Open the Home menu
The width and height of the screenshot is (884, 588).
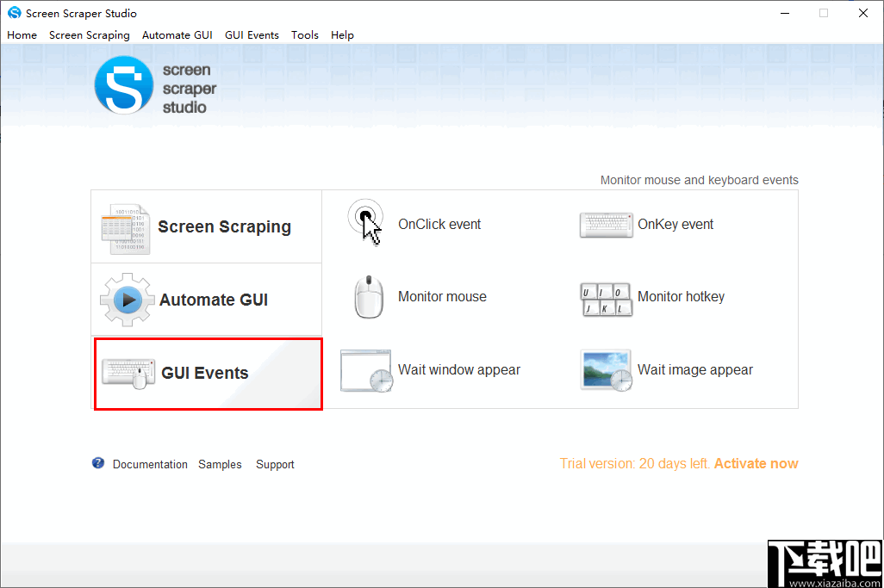[22, 35]
